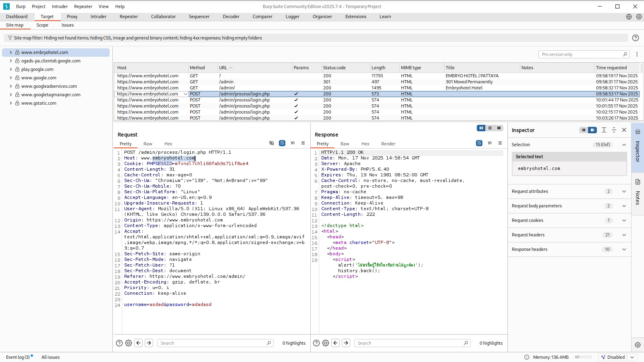Open the Intruder menu in menu bar

[60, 6]
